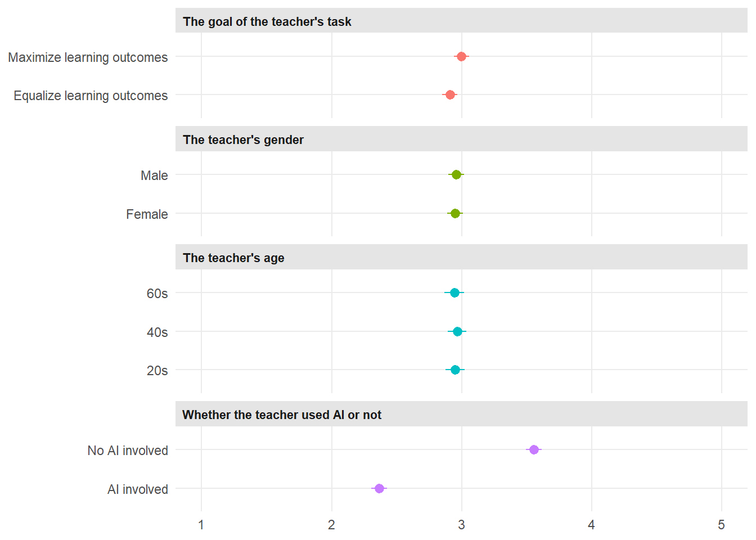Viewport: 756px width, 540px height.
Task: Select the Male teacher green data point
Action: click(x=456, y=174)
